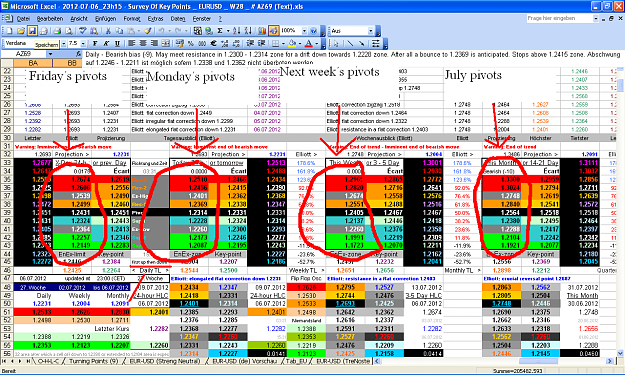Viewport: 625px width, 375px height.
Task: Center cell text horizontally
Action: click(x=143, y=43)
